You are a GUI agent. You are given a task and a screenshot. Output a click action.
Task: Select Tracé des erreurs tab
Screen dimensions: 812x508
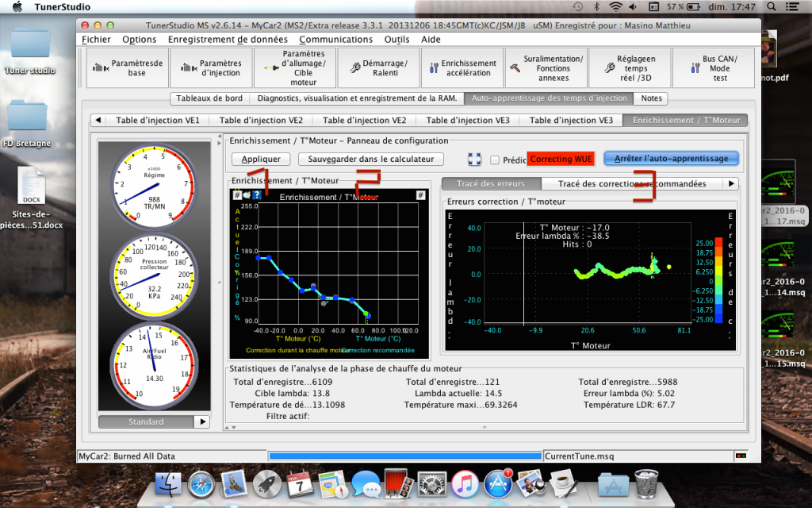491,183
